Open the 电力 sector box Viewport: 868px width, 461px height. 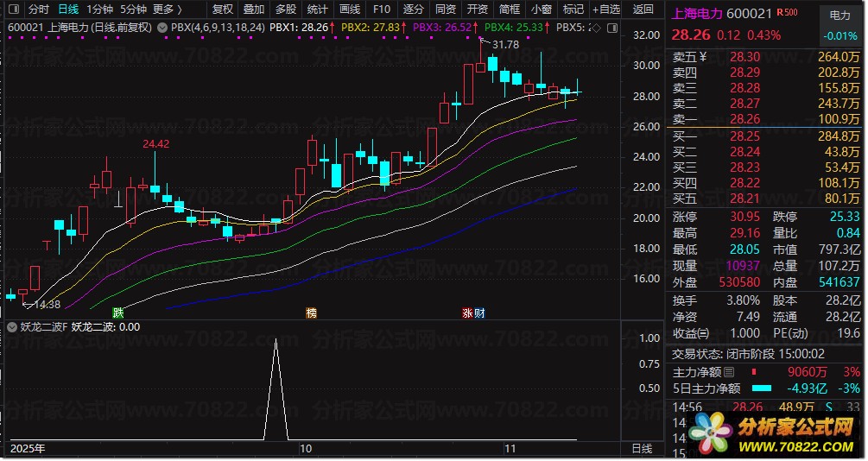(x=839, y=25)
